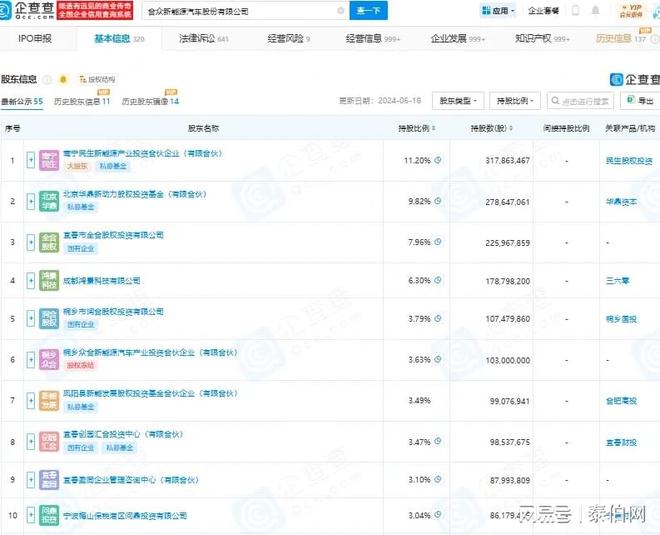Expand shareholder row 3 plus button
The width and height of the screenshot is (660, 535).
click(31, 242)
